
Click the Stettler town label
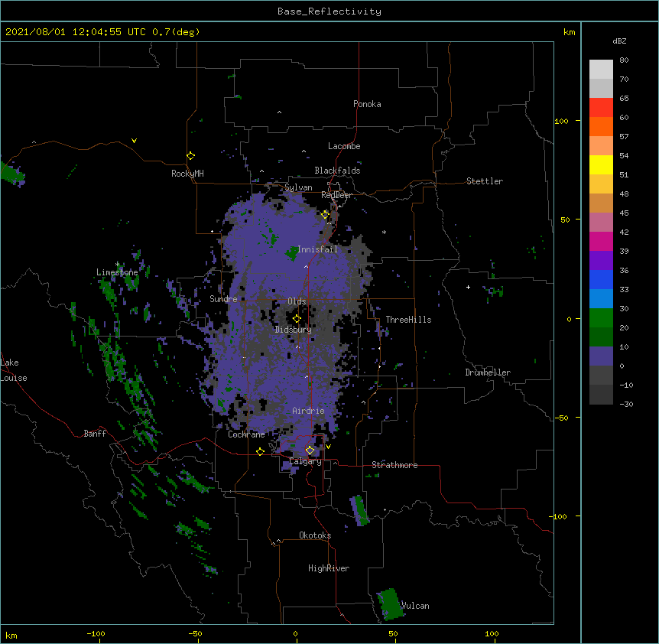pos(485,181)
